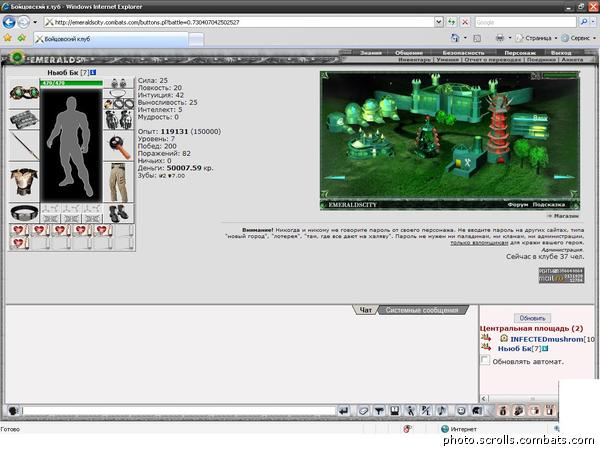Click the browser address bar
The width and height of the screenshot is (600, 450).
click(x=239, y=22)
